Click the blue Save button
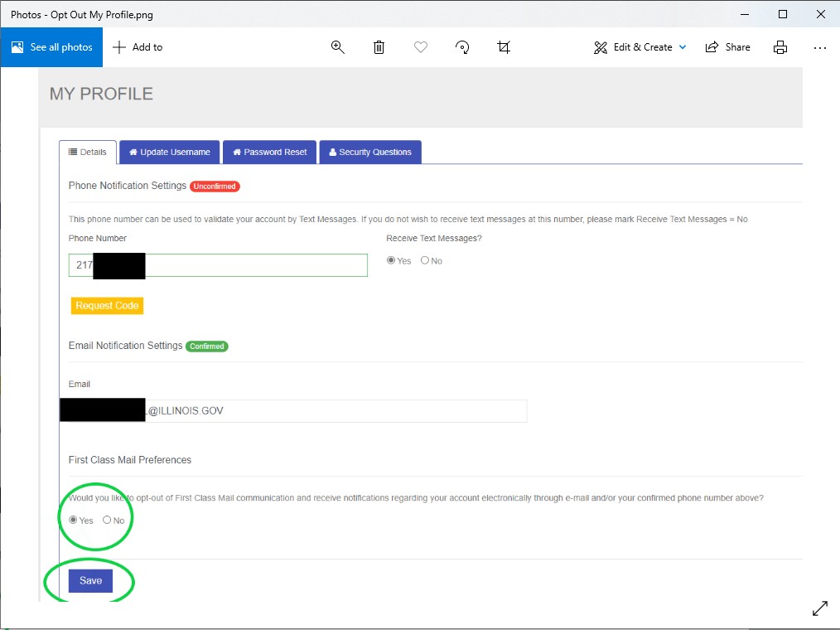The image size is (840, 630). click(90, 581)
